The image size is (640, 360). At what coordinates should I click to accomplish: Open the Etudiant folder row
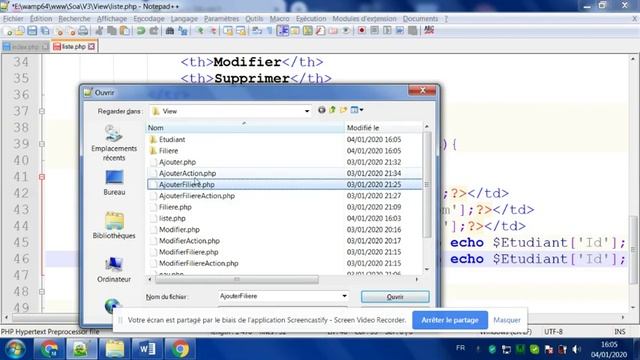coord(284,140)
